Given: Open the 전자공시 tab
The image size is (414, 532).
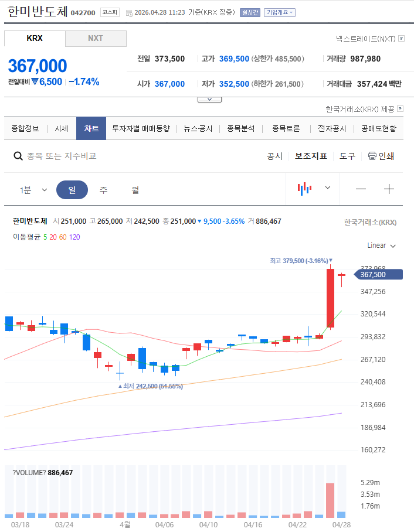Looking at the screenshot, I should point(332,128).
